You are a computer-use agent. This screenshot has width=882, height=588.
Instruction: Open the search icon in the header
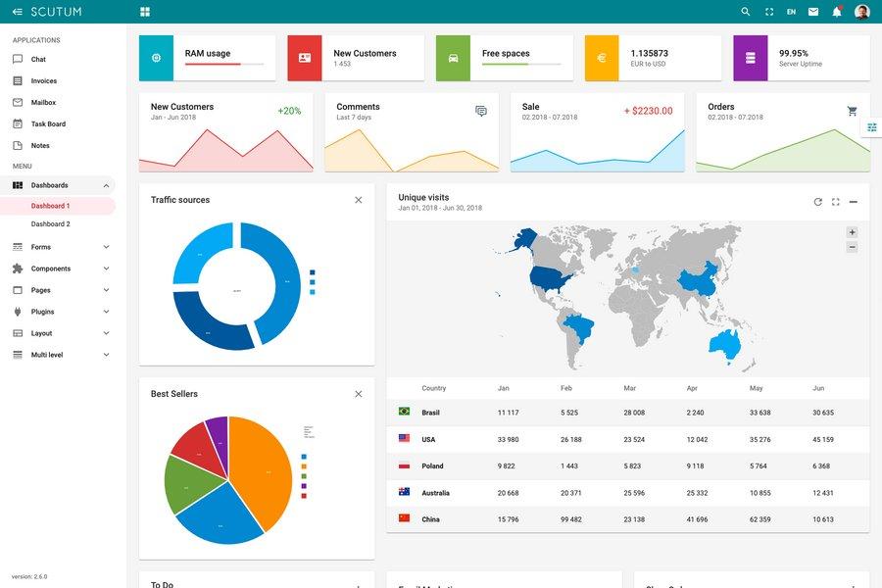[744, 12]
